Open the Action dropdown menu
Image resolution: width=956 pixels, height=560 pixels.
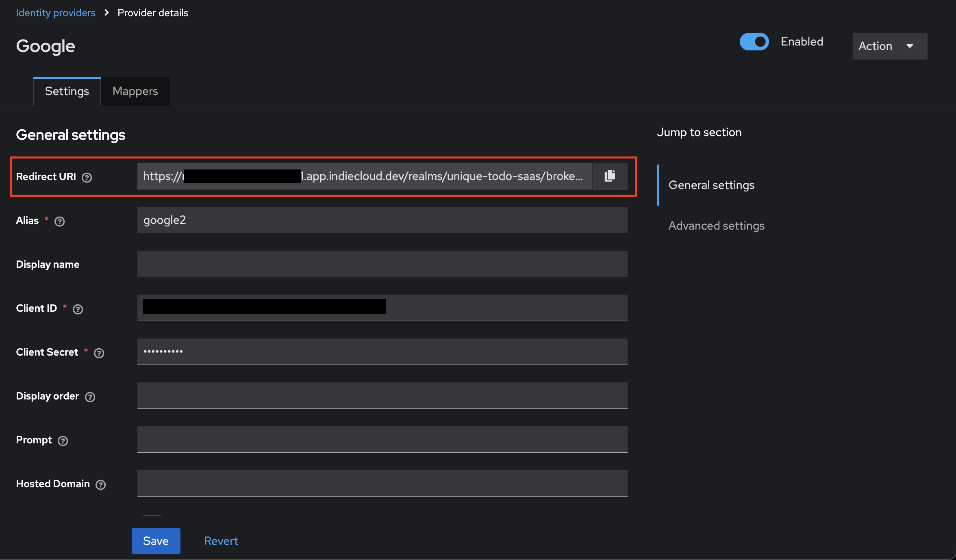[x=890, y=46]
